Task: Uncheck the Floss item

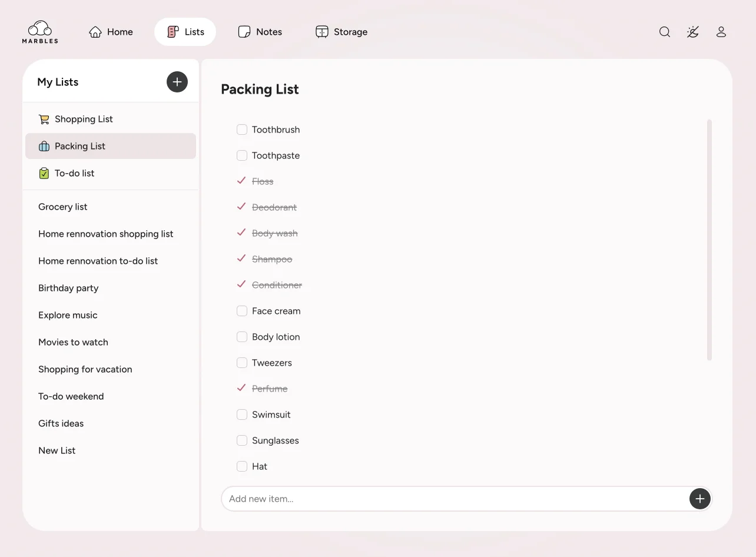Action: point(241,181)
